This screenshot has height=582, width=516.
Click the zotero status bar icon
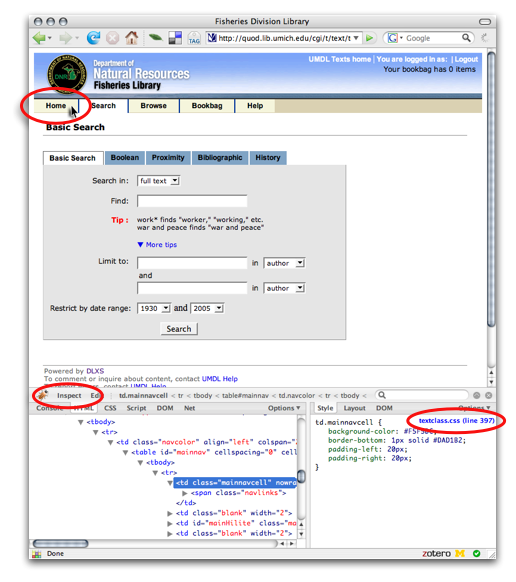click(436, 553)
